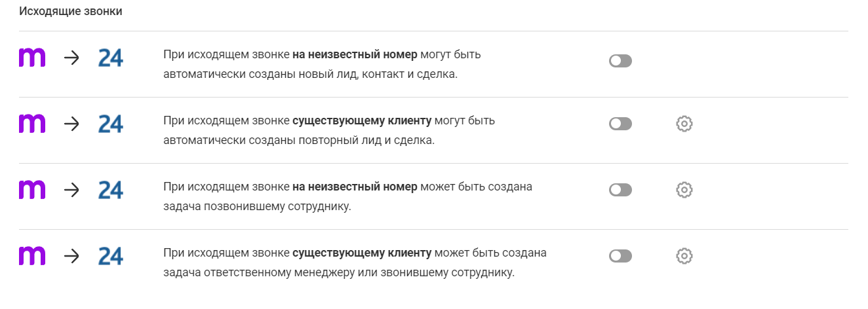Click description about repeat lead and deal
868x309 pixels.
(328, 130)
